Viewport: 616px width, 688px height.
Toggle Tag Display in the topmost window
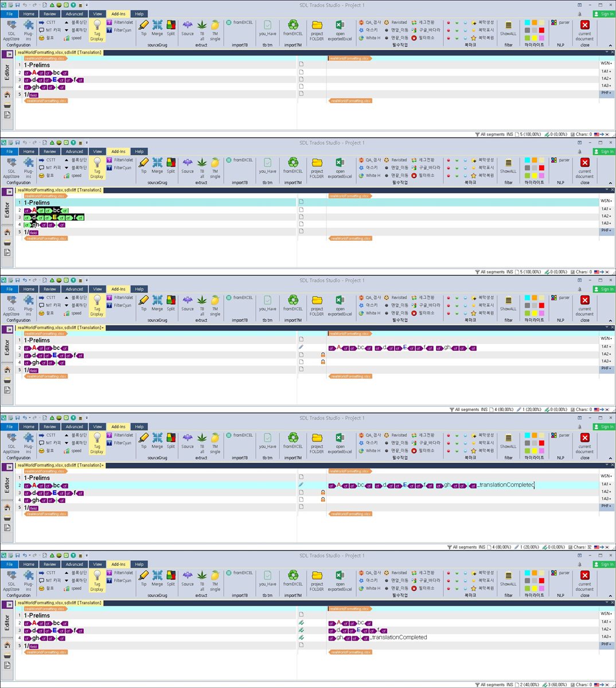click(x=97, y=30)
